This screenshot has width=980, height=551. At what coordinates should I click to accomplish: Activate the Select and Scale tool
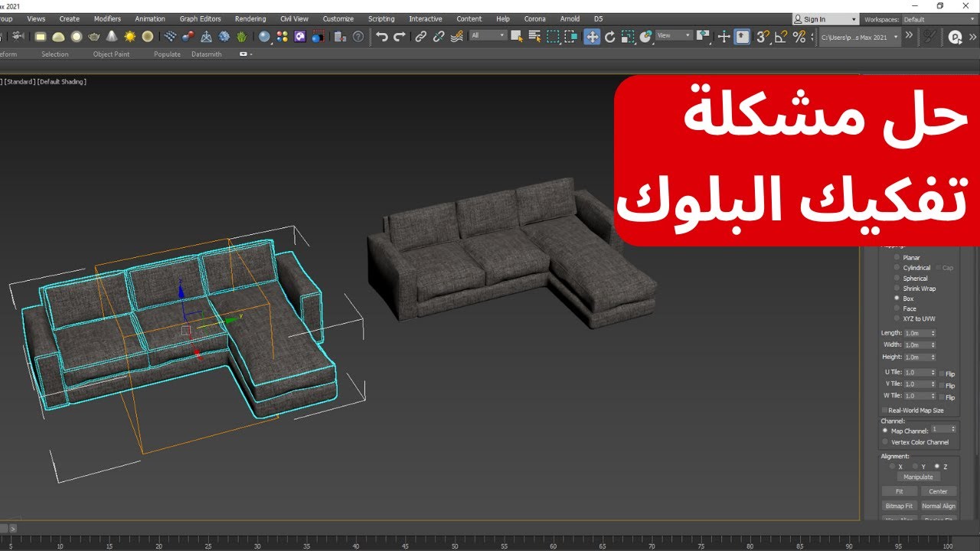click(628, 36)
